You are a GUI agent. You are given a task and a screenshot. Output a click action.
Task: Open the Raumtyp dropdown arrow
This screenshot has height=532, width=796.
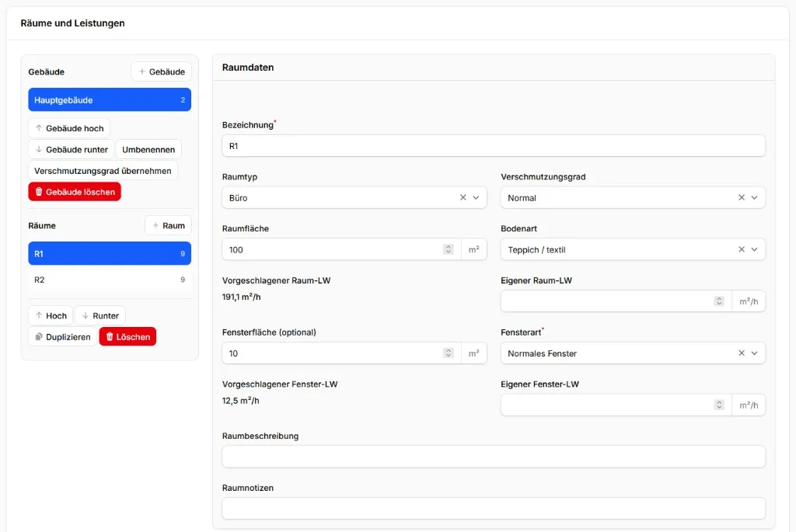[x=476, y=198]
